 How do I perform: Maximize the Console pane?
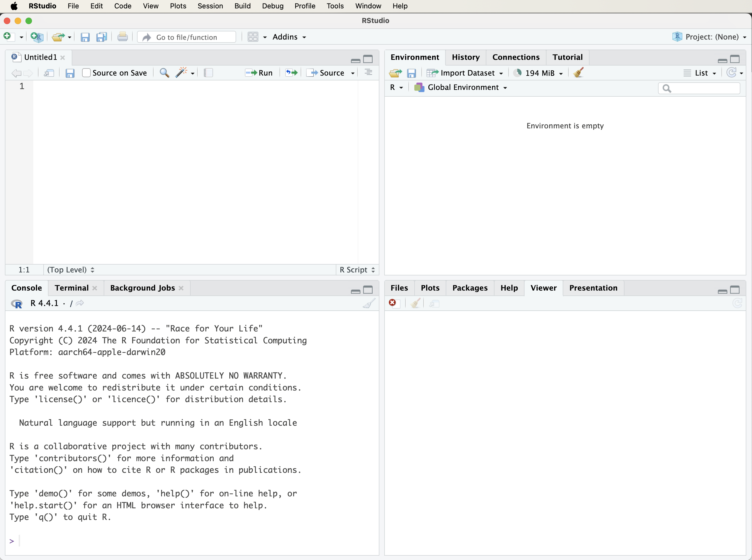point(368,290)
